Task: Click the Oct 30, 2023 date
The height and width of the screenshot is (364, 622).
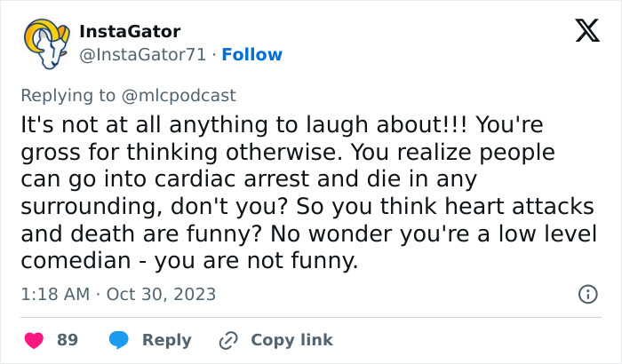Action: (161, 294)
